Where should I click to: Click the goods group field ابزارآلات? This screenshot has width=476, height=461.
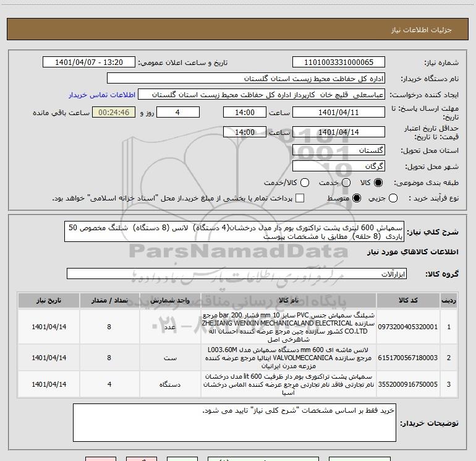tap(237, 274)
